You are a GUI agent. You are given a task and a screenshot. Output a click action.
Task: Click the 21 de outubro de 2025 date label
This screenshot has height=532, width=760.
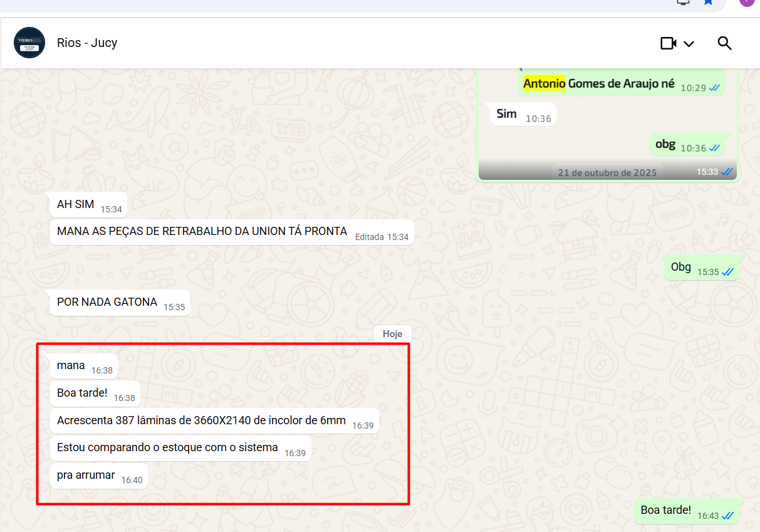point(607,172)
